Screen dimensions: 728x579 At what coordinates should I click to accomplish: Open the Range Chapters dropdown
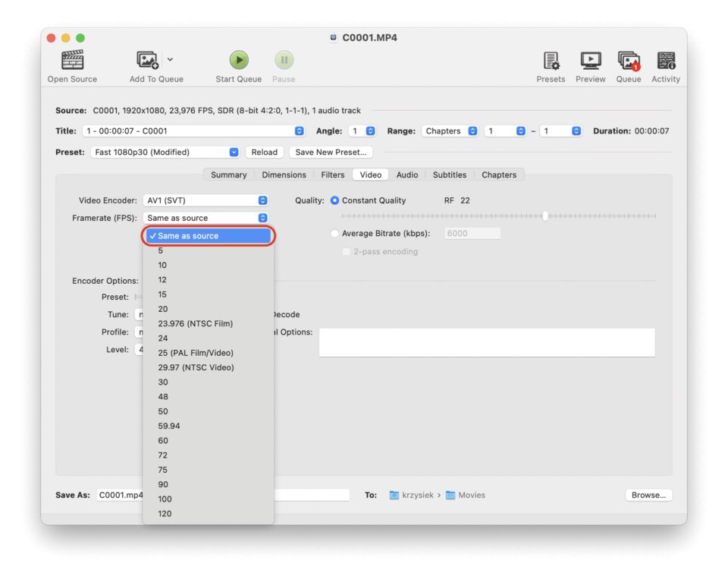[x=450, y=131]
